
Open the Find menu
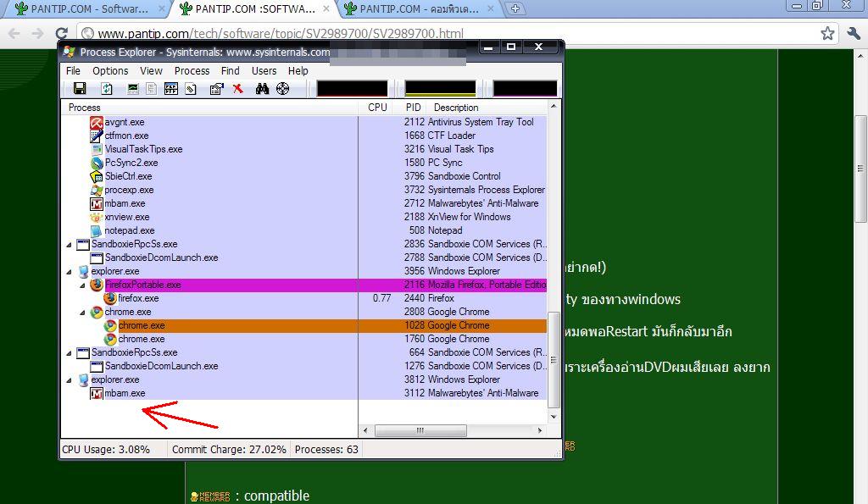(x=231, y=71)
